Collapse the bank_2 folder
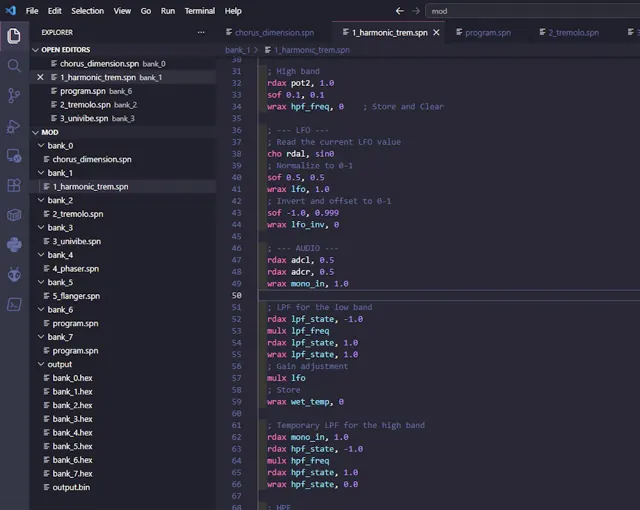The height and width of the screenshot is (510, 640). click(x=41, y=200)
